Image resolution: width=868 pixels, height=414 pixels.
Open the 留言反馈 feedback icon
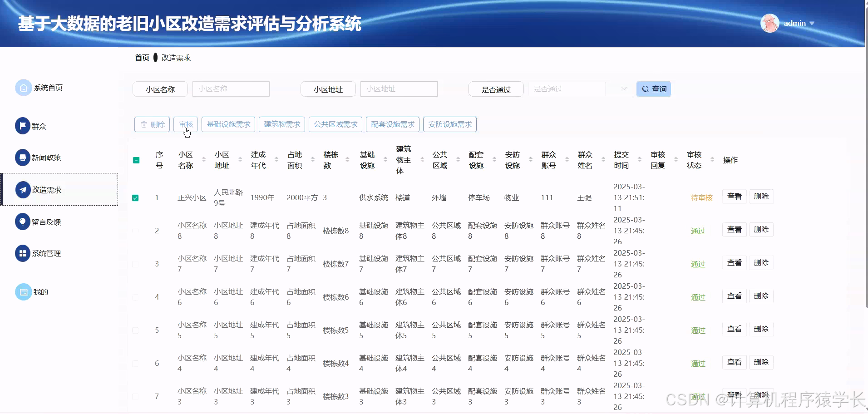[23, 221]
